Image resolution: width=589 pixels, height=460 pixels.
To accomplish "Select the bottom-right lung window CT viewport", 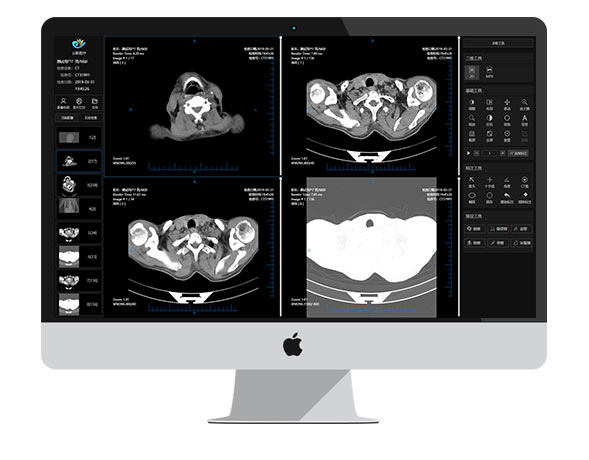I will 370,248.
